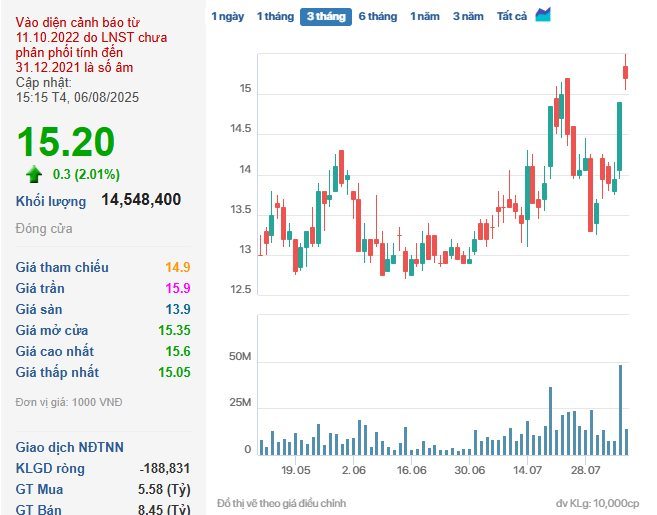Switch to the 1 ngày range

pyautogui.click(x=227, y=17)
